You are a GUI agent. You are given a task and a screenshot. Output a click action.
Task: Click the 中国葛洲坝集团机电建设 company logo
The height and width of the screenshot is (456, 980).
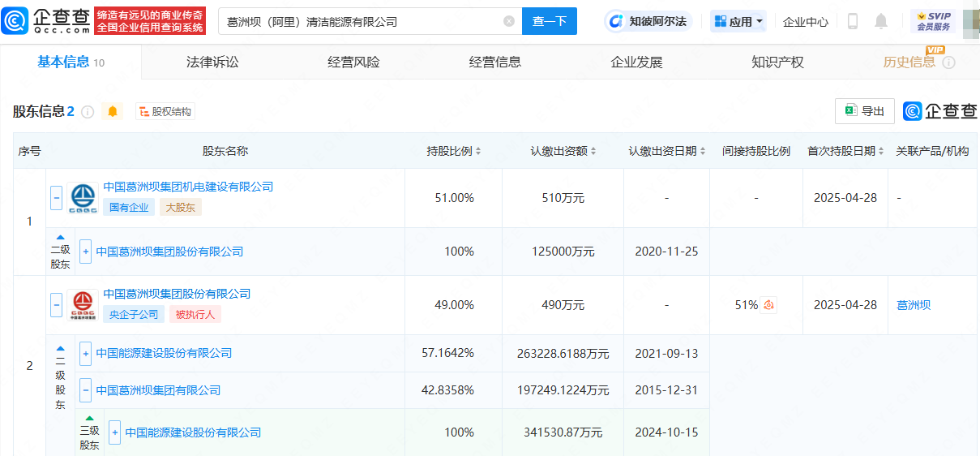click(82, 198)
